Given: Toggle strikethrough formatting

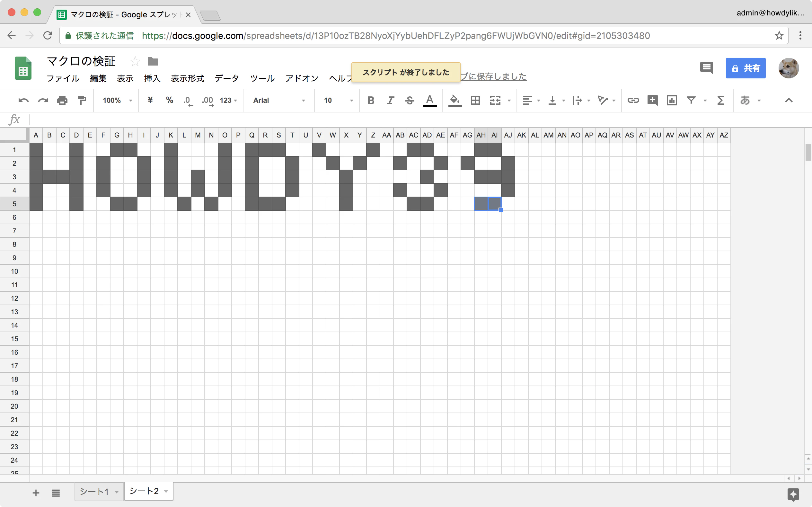Looking at the screenshot, I should [410, 100].
